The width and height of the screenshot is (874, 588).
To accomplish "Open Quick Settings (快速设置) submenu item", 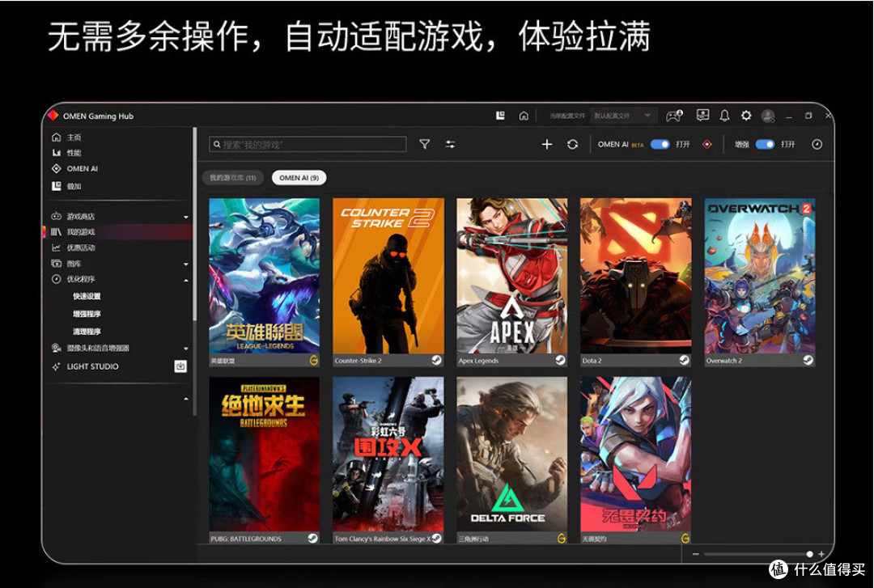I will pyautogui.click(x=87, y=297).
